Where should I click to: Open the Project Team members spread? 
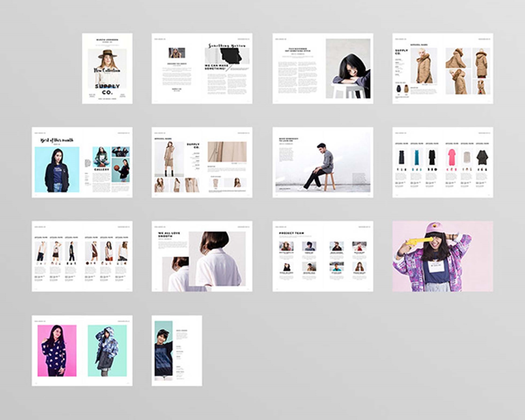point(323,256)
